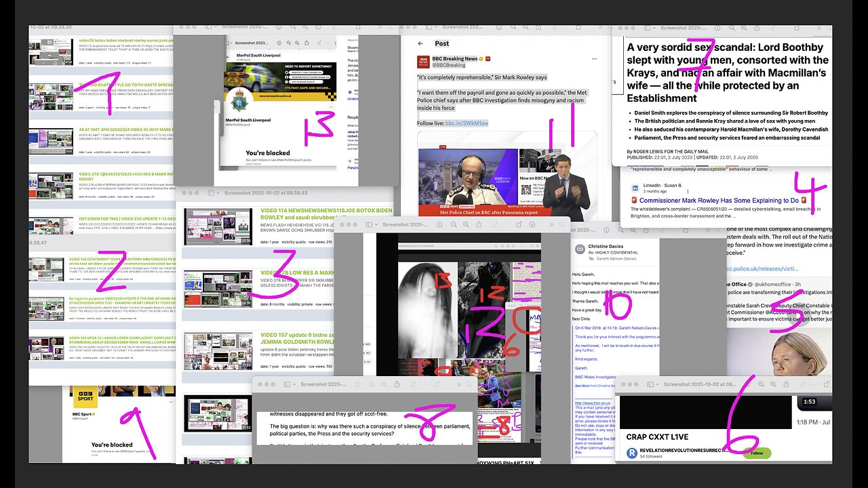Open more options on BBC Breaking News post
The width and height of the screenshot is (868, 488).
tap(595, 59)
